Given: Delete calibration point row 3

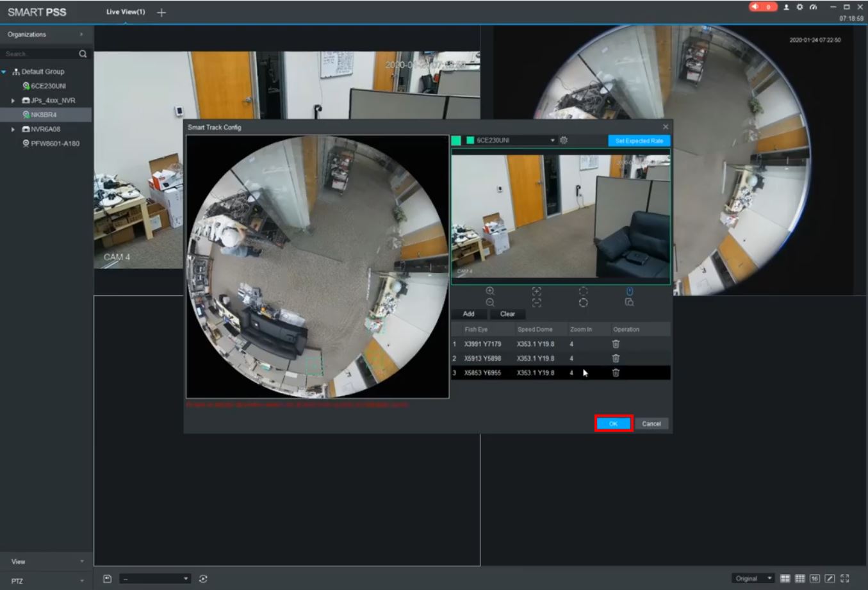Looking at the screenshot, I should point(616,373).
